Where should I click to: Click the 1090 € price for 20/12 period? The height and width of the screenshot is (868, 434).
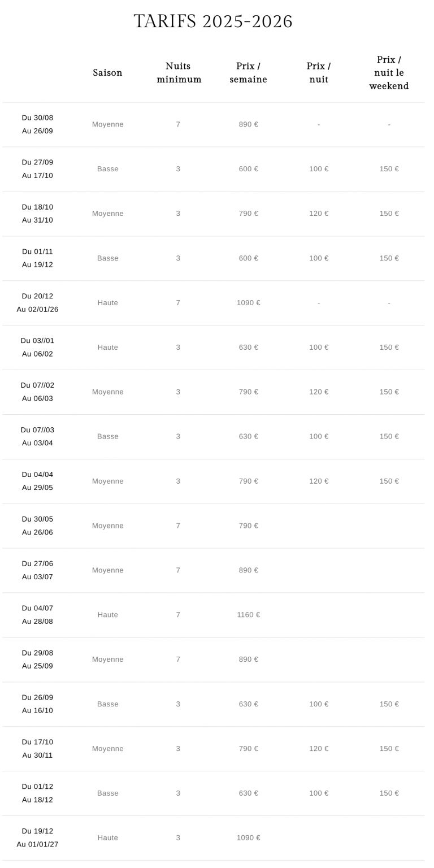click(248, 303)
